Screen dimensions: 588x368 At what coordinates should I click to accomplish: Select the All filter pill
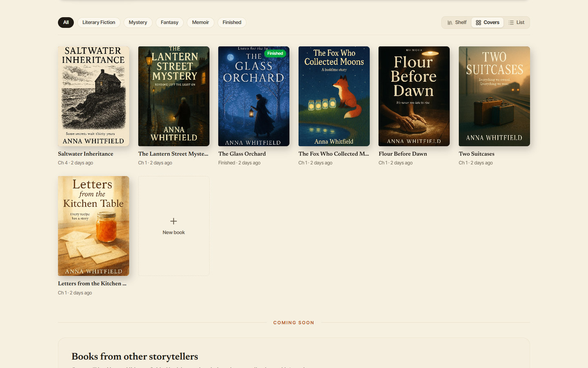coord(66,22)
